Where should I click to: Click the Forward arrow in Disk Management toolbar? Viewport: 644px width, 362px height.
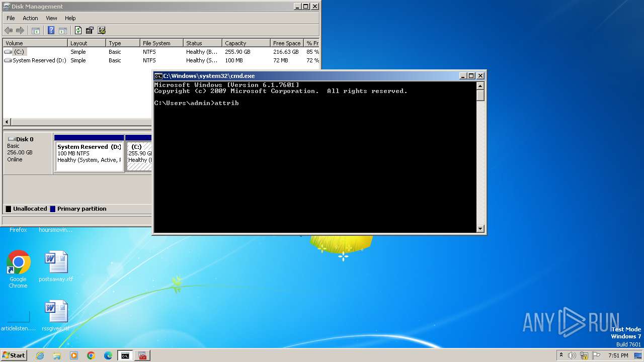(20, 30)
